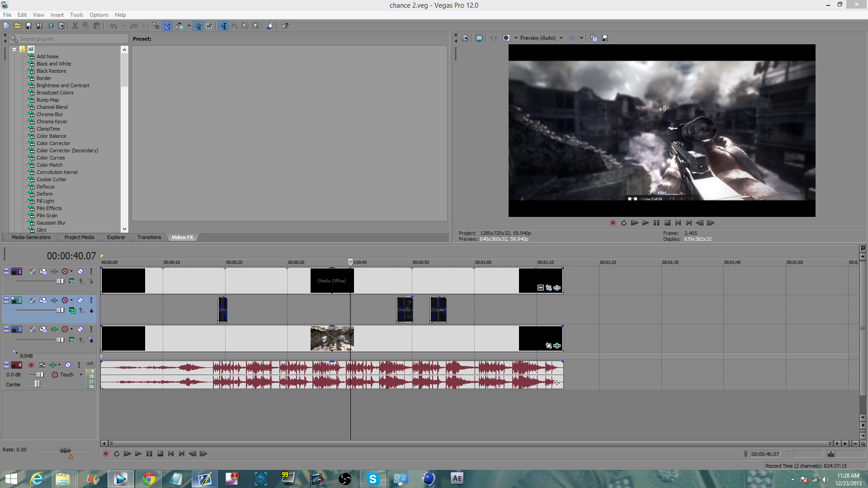
Task: Open the Touch automation mode dropdown
Action: coord(81,375)
